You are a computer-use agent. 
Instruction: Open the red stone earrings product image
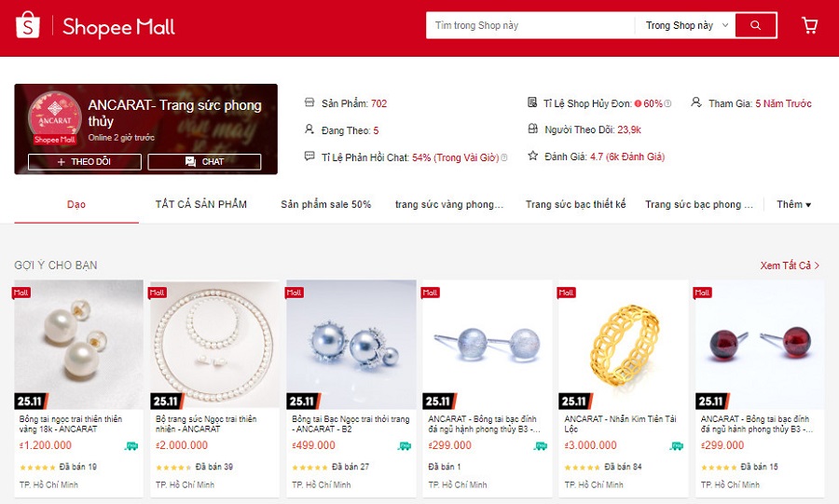[760, 344]
